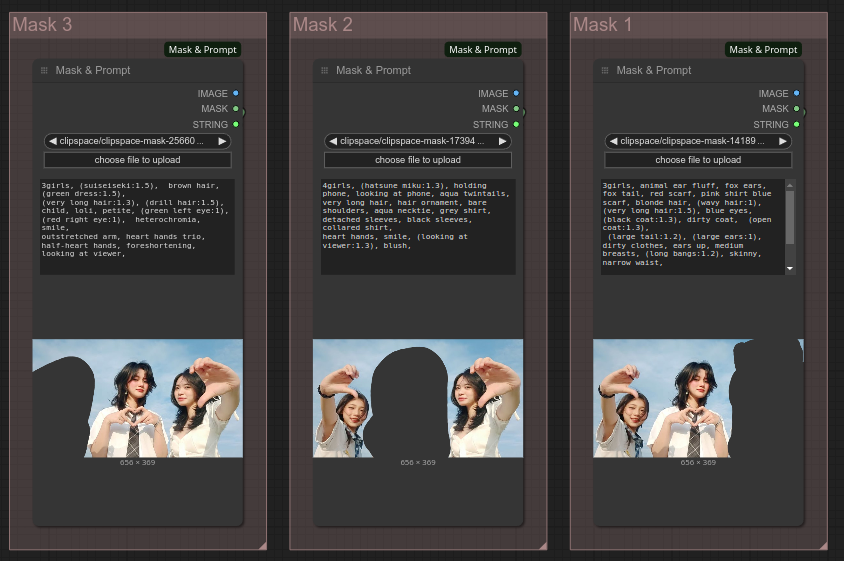This screenshot has width=844, height=561.
Task: Click choose file to upload in Mask 3
Action: 137,160
